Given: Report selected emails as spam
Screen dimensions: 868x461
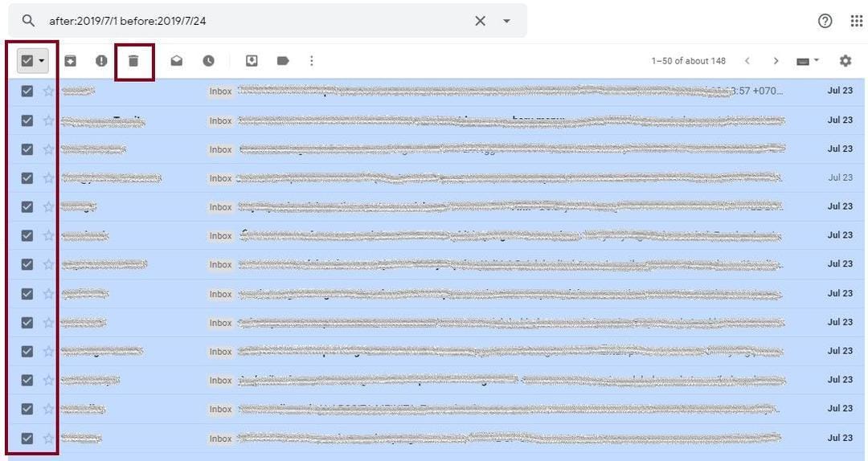Looking at the screenshot, I should (x=101, y=61).
